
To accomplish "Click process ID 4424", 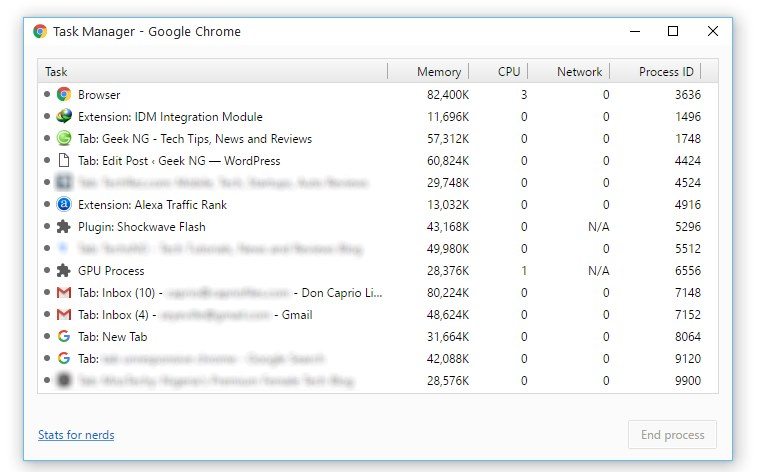I will tap(688, 160).
